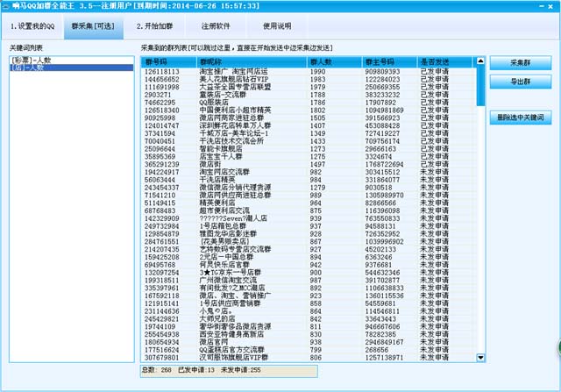The height and width of the screenshot is (392, 561).
Task: Sort by the 群昵称 column header
Action: pyautogui.click(x=252, y=62)
